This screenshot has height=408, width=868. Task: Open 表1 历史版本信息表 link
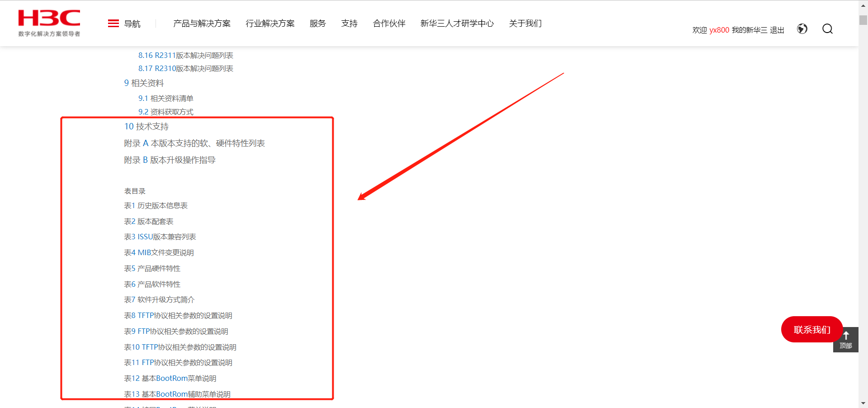click(x=156, y=205)
